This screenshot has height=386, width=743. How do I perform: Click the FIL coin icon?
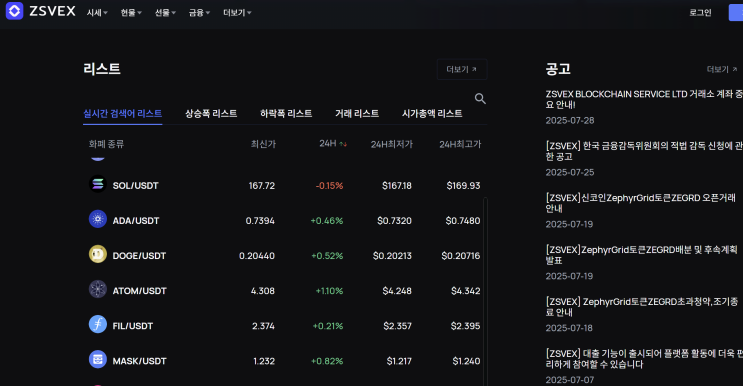[x=98, y=324]
